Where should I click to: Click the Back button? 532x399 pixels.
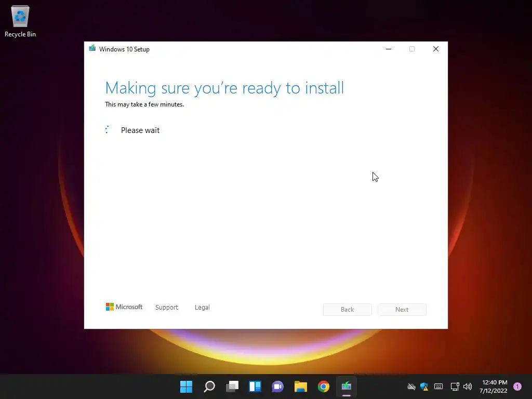348,310
